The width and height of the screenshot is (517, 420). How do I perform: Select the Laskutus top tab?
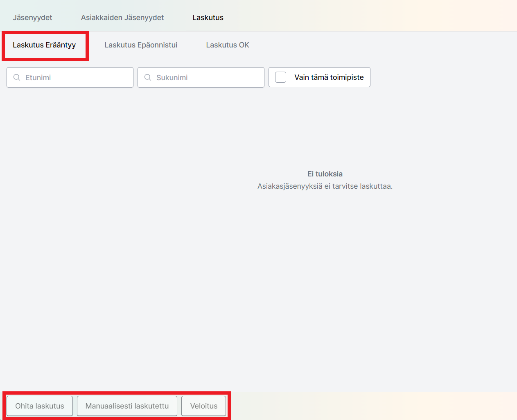point(208,18)
